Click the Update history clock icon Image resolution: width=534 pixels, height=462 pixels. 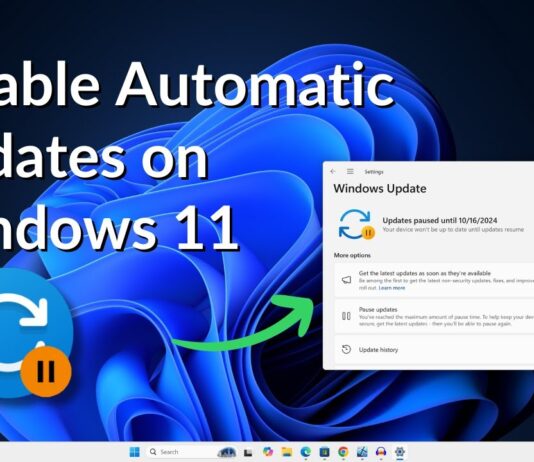click(x=346, y=349)
